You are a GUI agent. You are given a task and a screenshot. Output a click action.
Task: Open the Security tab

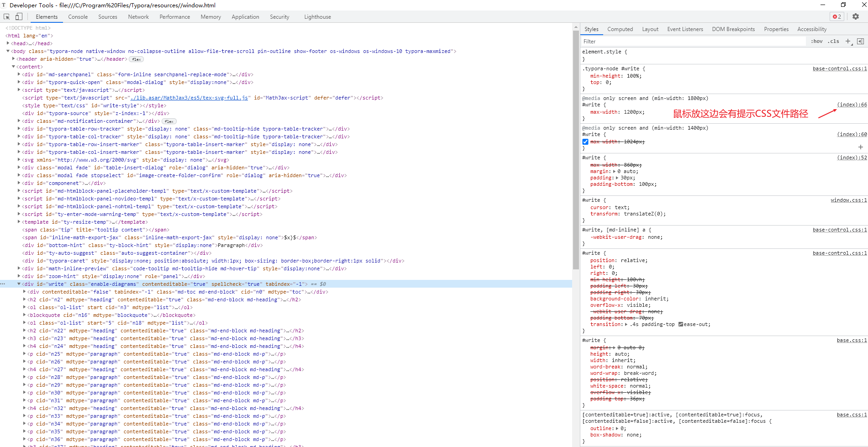(x=279, y=17)
